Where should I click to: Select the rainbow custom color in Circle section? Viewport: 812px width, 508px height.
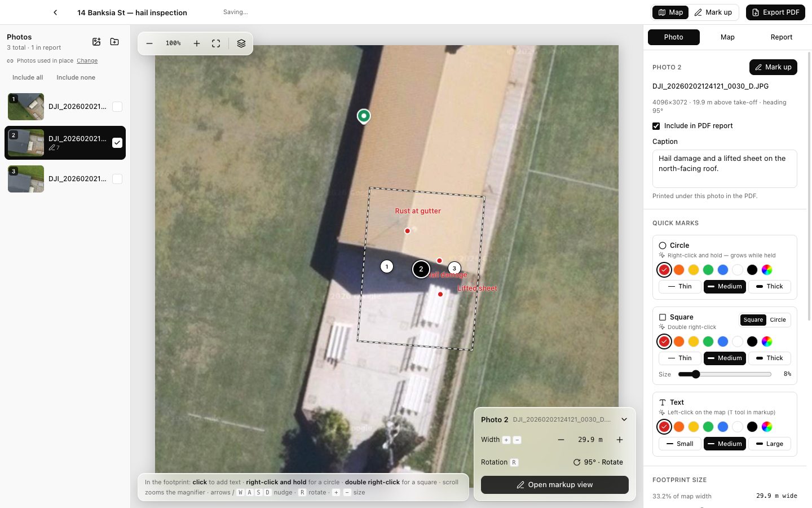click(x=767, y=270)
